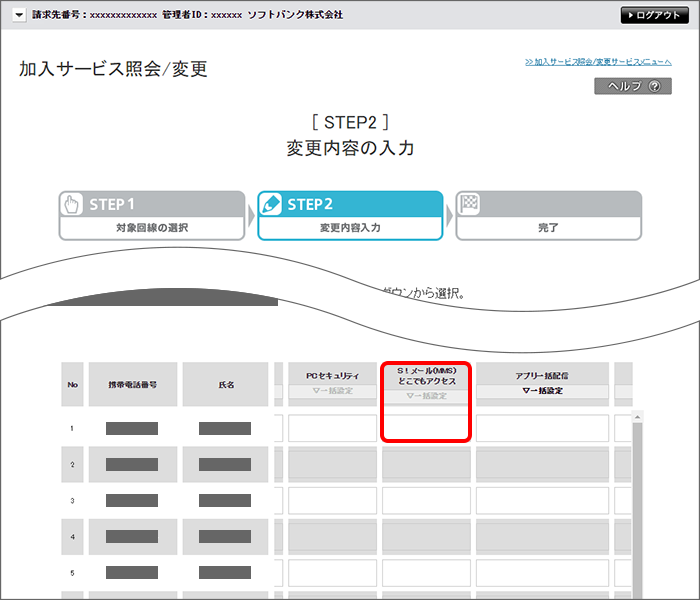Click the アプリ一括配信 cell in row 5
This screenshot has width=700, height=600.
[542, 573]
